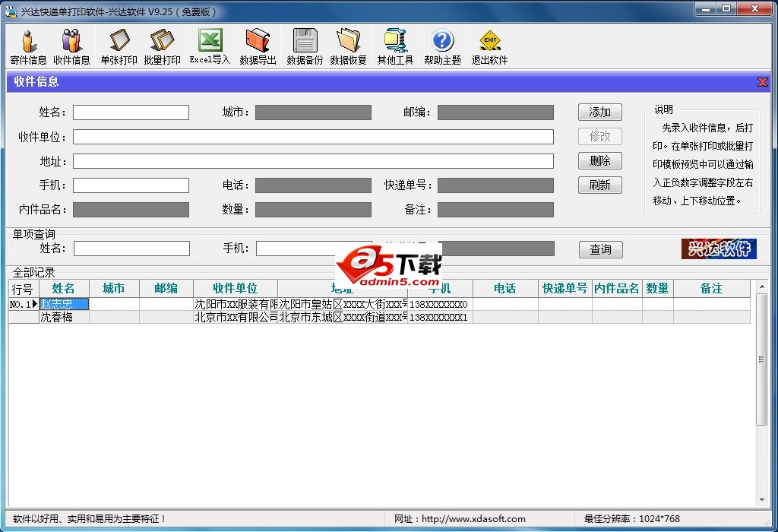Choose 数据恢复 data restore icon
The width and height of the screenshot is (778, 532).
tap(348, 46)
